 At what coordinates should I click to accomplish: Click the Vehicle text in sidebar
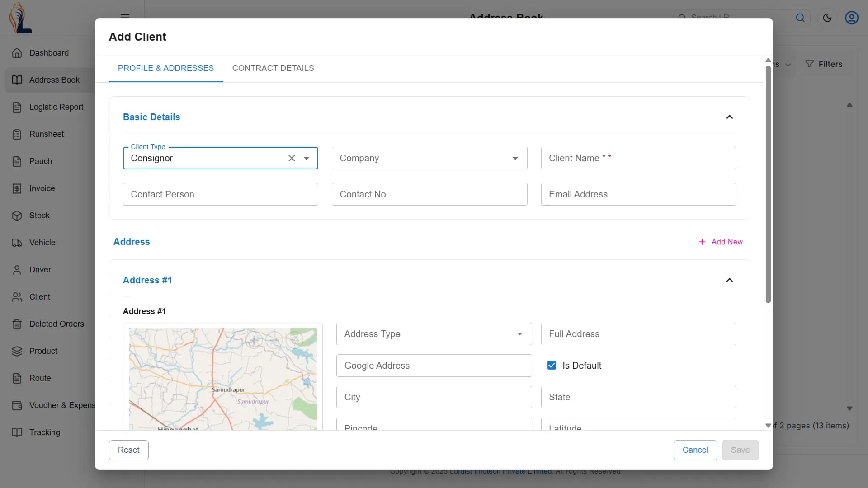coord(42,243)
